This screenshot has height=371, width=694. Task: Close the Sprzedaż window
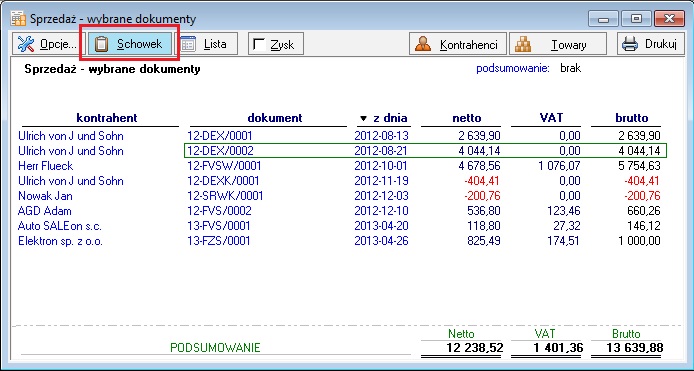[x=669, y=19]
